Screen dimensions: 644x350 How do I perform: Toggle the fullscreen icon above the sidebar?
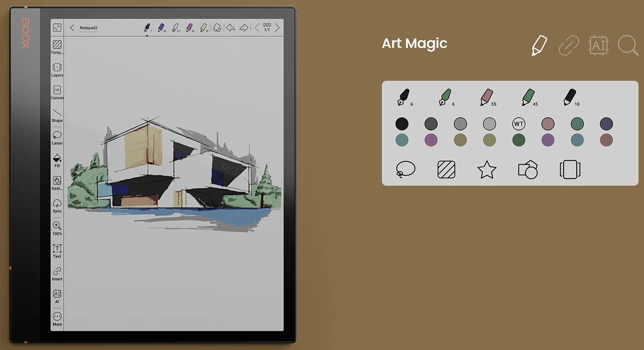pyautogui.click(x=57, y=28)
